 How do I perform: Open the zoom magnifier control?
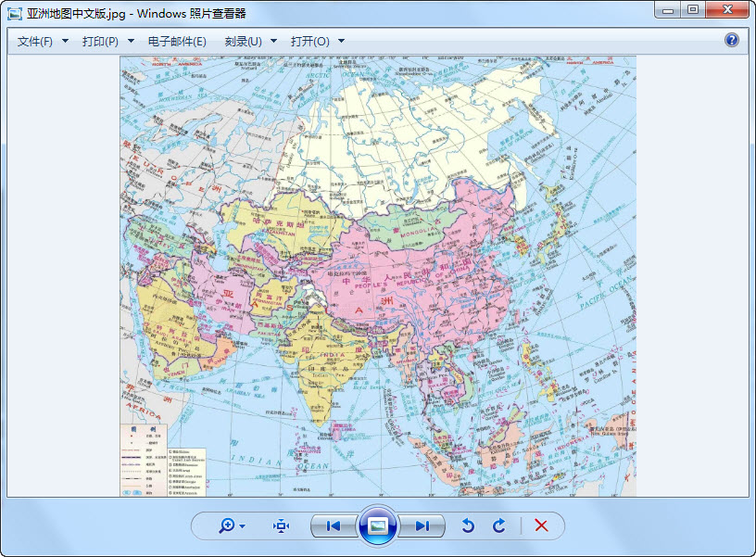pyautogui.click(x=227, y=525)
